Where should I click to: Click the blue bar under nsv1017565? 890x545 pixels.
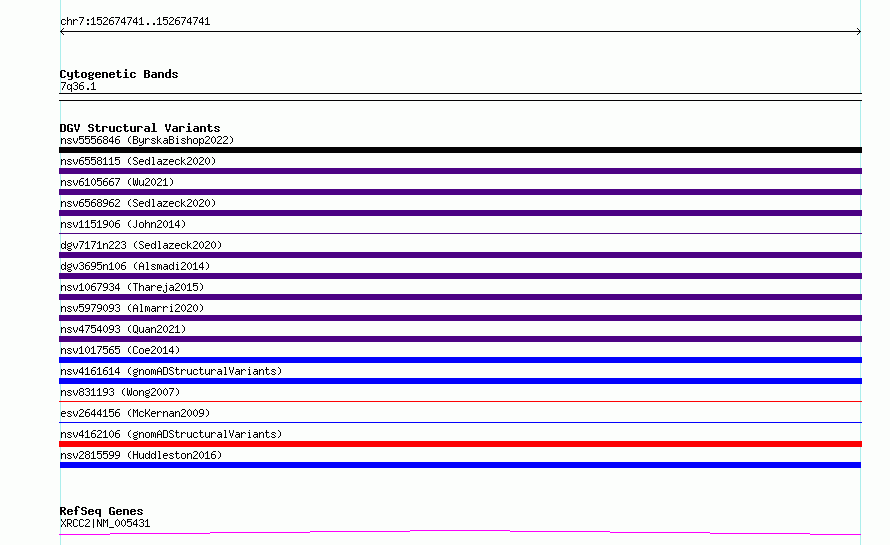(460, 360)
